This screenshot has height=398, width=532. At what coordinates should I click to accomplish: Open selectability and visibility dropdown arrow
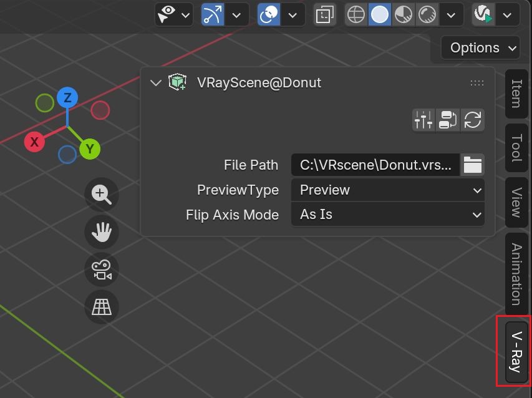click(186, 15)
